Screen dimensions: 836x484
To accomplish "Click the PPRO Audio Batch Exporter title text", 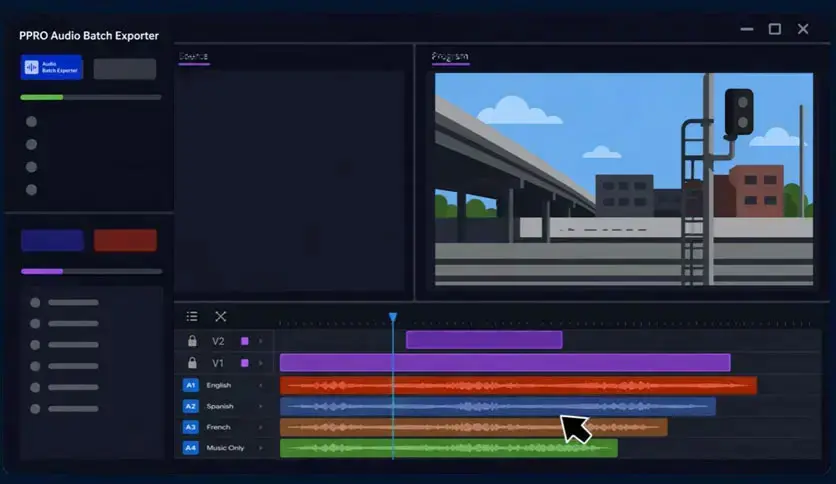I will tap(89, 36).
